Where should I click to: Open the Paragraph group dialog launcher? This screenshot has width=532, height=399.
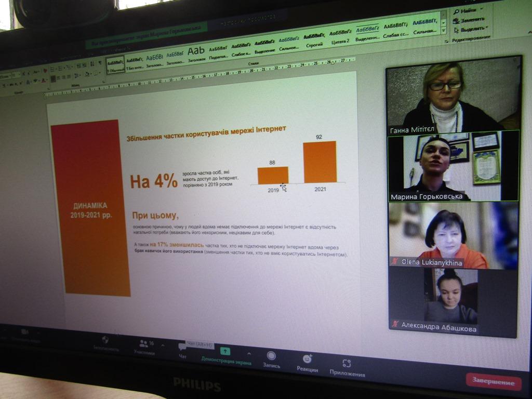(103, 82)
